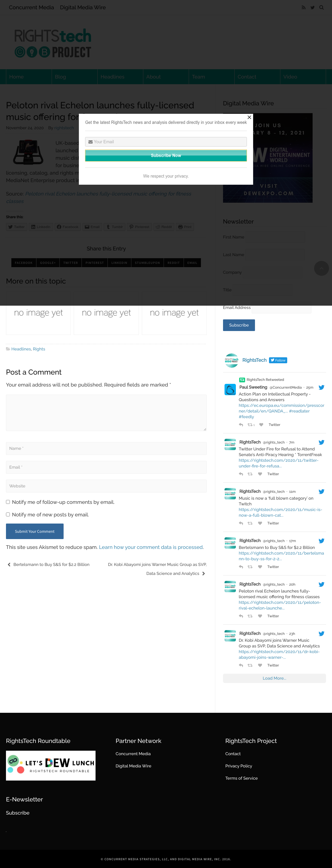Open Terms of Service footer link
Screen dimensions: 332x868
(x=241, y=778)
